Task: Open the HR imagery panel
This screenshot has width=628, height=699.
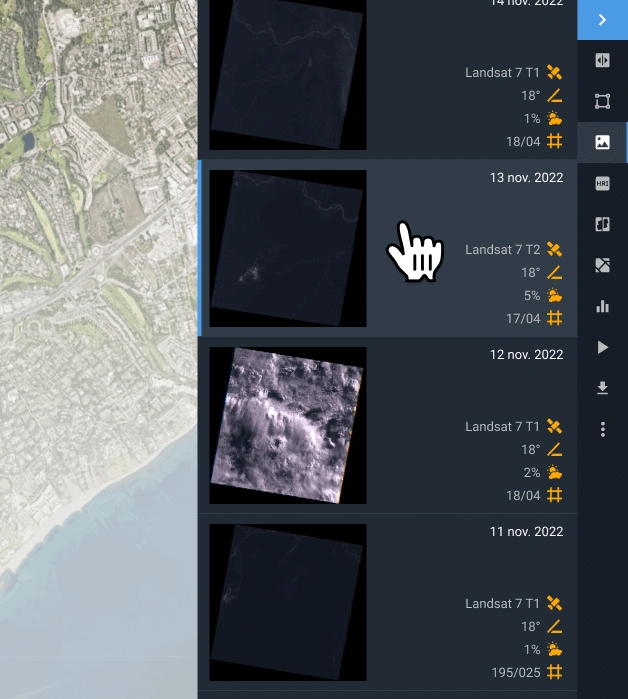Action: [x=602, y=183]
